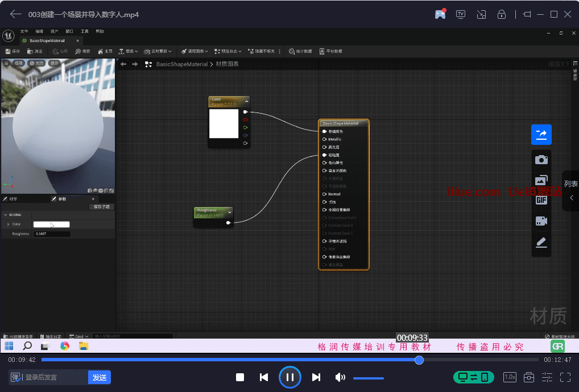The height and width of the screenshot is (392, 579).
Task: Open the pen annotation tool
Action: [x=541, y=243]
